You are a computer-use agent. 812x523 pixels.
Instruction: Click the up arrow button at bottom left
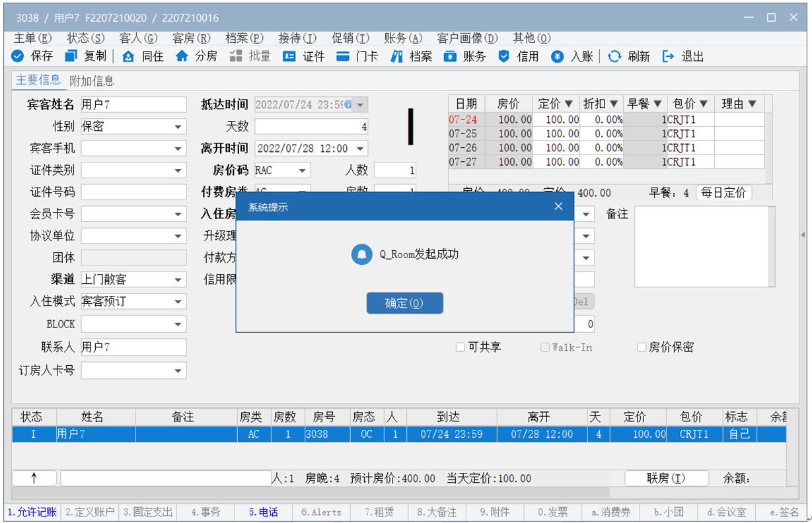click(34, 478)
